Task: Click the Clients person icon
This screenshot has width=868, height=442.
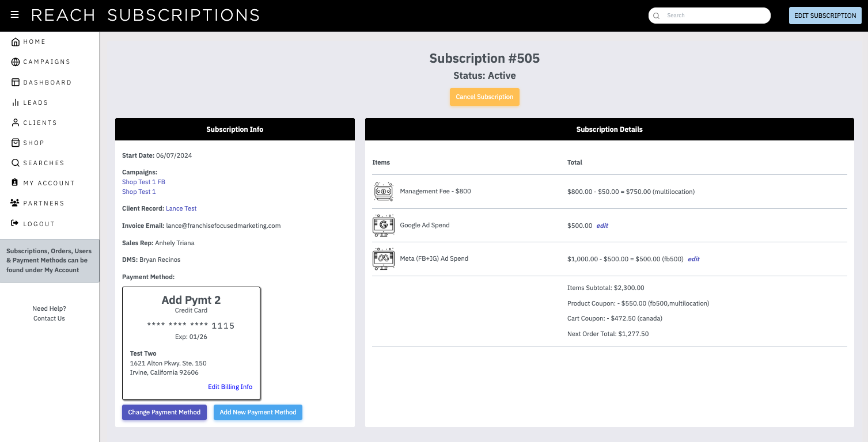Action: [x=16, y=123]
